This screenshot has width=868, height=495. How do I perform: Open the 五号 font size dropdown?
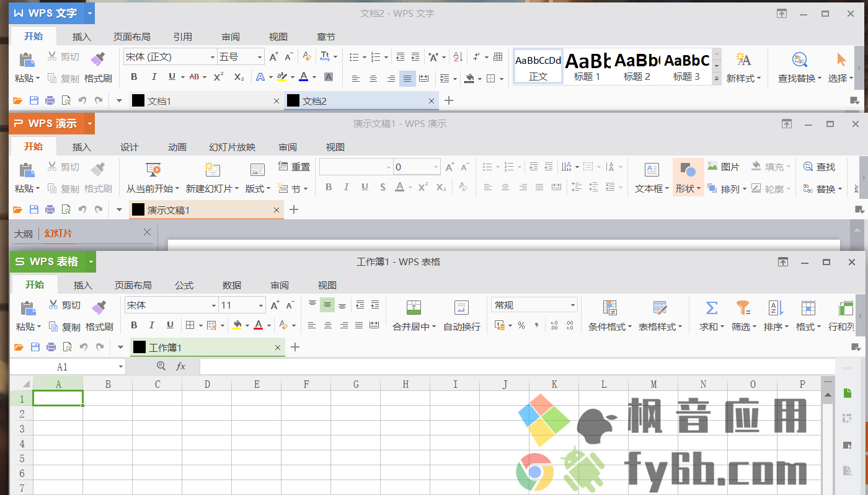click(x=259, y=57)
